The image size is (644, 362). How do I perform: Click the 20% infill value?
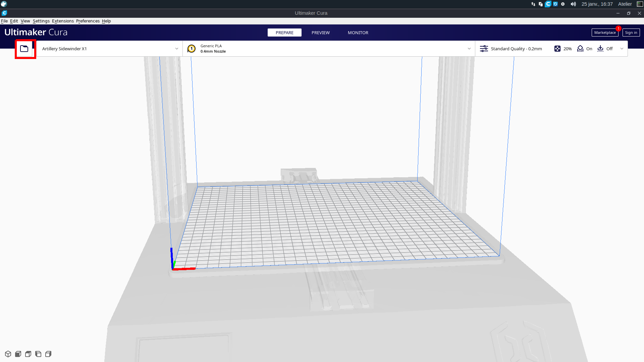[568, 49]
